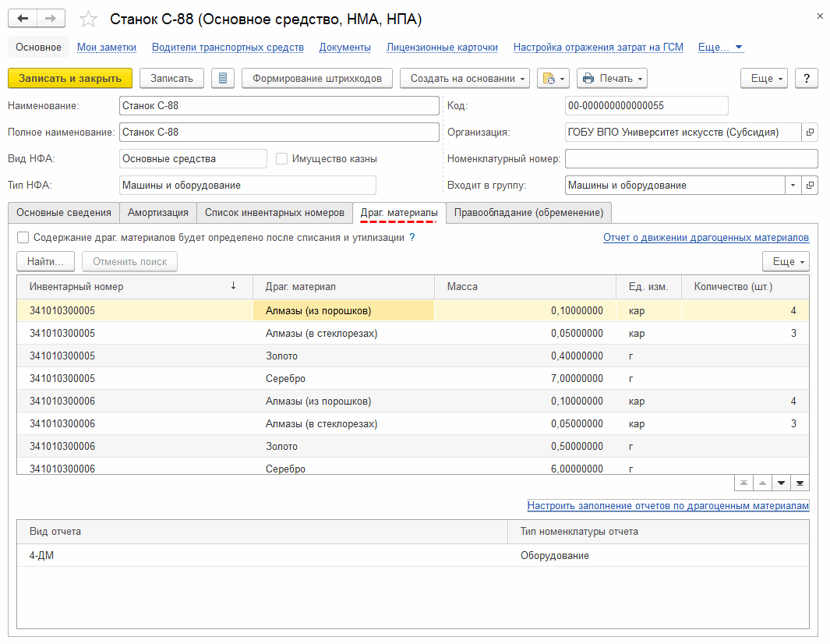Expand the Входит в группу dropdown arrow

coord(793,186)
